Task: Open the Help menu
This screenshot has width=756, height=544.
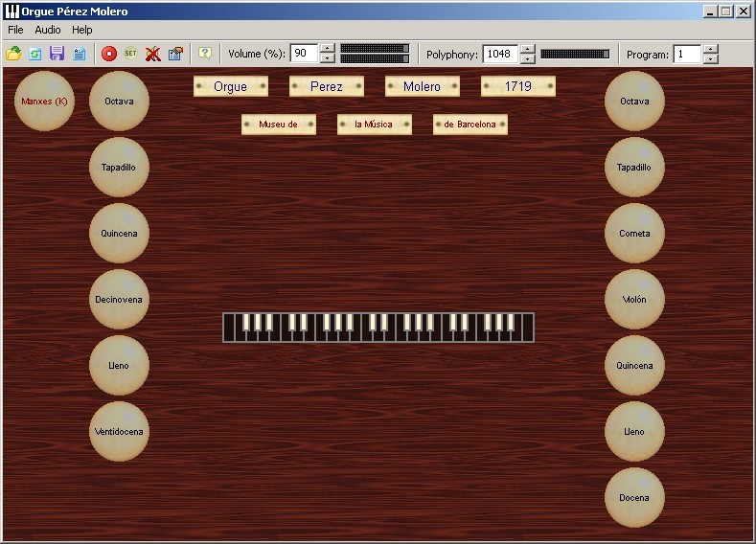Action: click(x=82, y=30)
